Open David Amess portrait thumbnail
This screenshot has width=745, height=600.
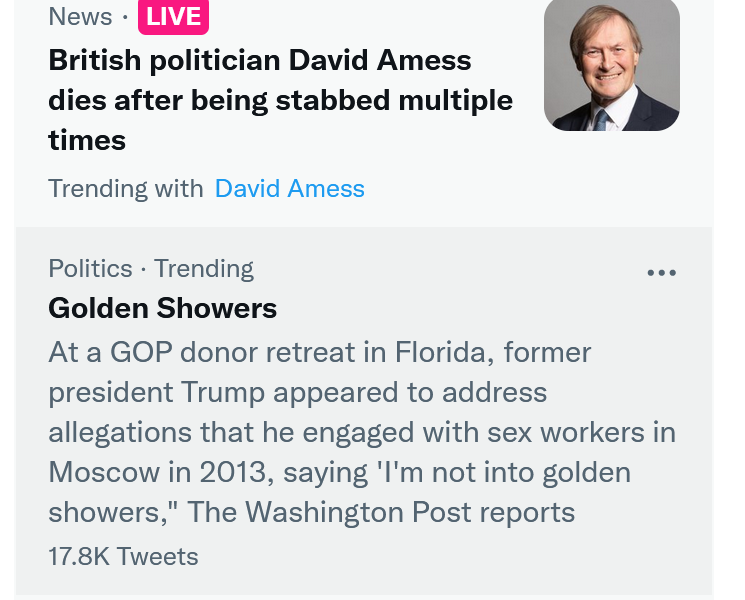[611, 64]
